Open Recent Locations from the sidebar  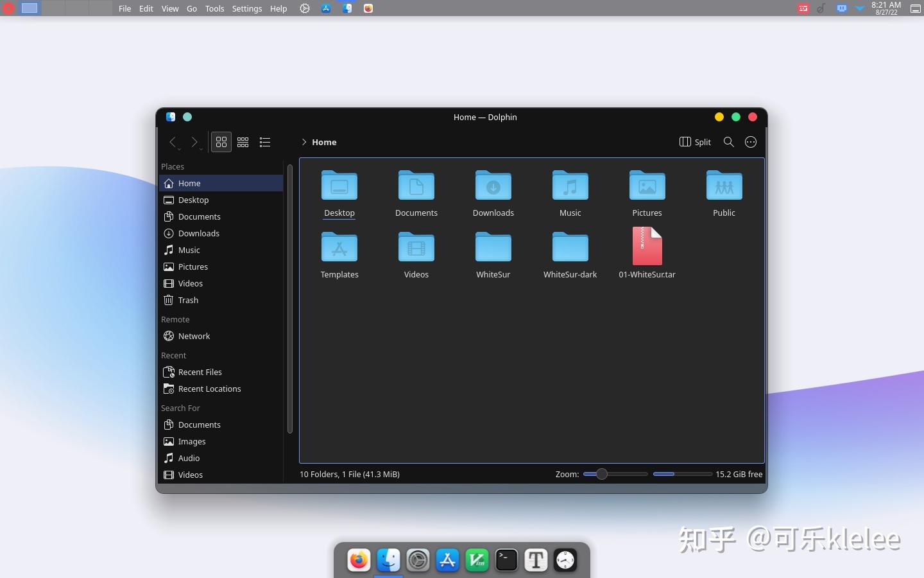[209, 389]
